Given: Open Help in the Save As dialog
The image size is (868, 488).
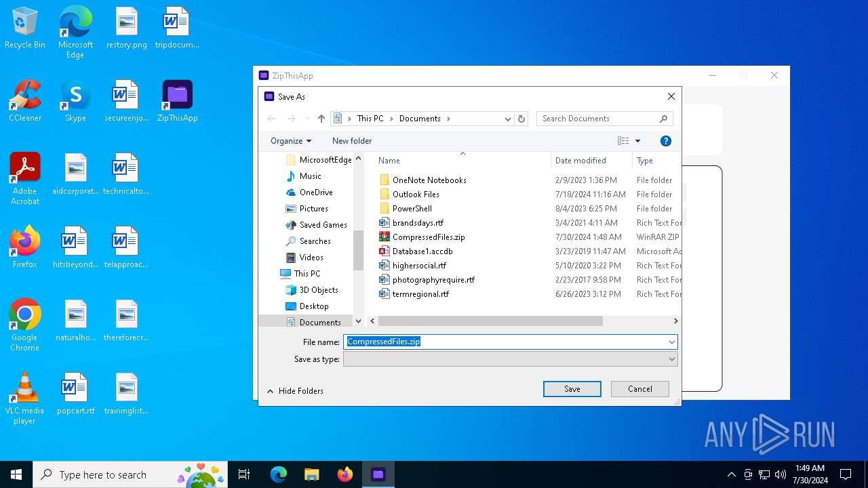Looking at the screenshot, I should pos(666,141).
